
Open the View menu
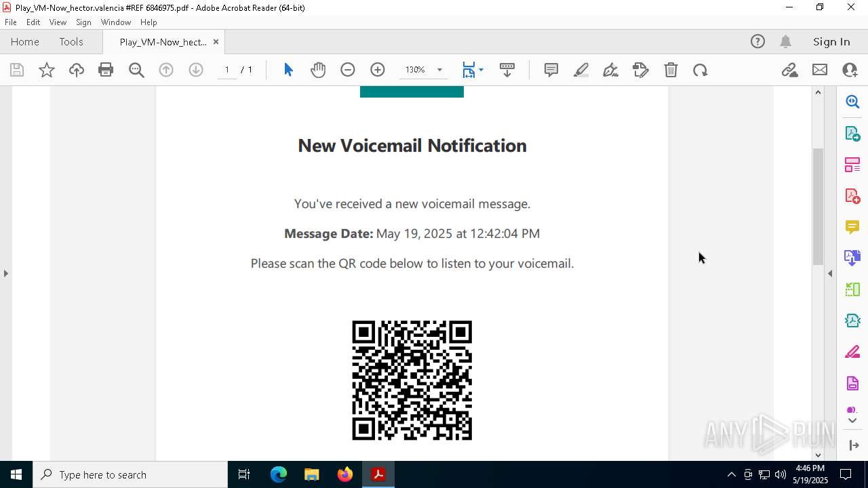coord(58,22)
